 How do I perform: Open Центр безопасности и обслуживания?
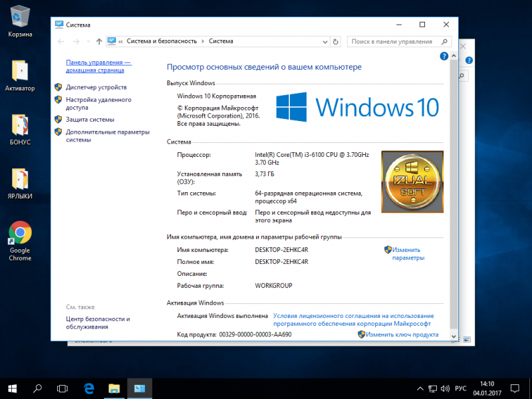pyautogui.click(x=98, y=323)
